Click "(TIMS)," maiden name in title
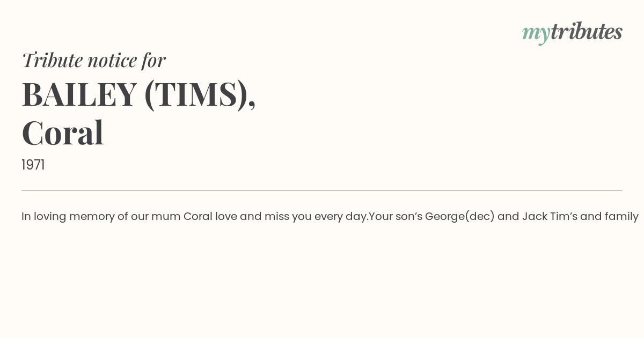The height and width of the screenshot is (338, 644). tap(200, 95)
